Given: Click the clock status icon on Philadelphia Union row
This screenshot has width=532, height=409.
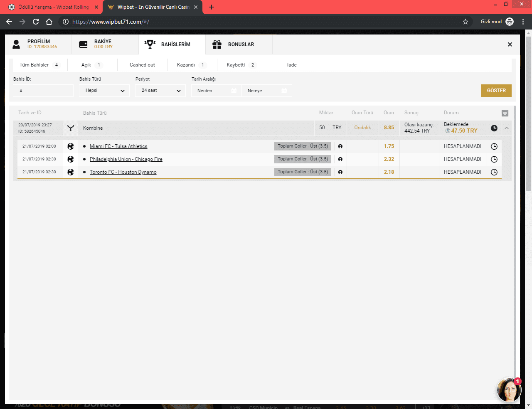Looking at the screenshot, I should 494,159.
